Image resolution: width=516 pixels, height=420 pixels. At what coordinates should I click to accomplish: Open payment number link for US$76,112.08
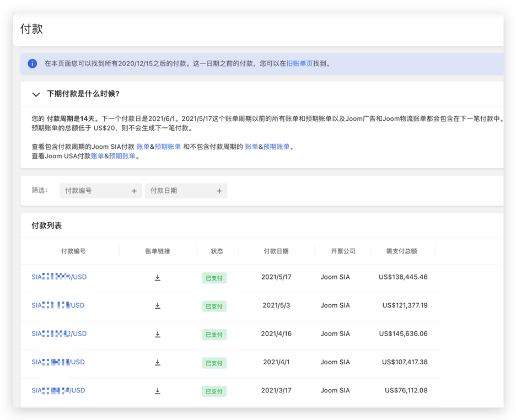58,391
